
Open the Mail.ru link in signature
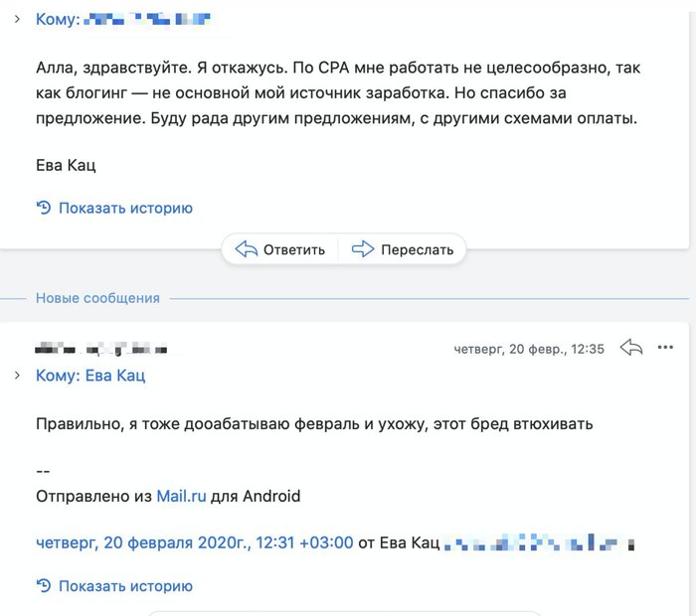[181, 496]
